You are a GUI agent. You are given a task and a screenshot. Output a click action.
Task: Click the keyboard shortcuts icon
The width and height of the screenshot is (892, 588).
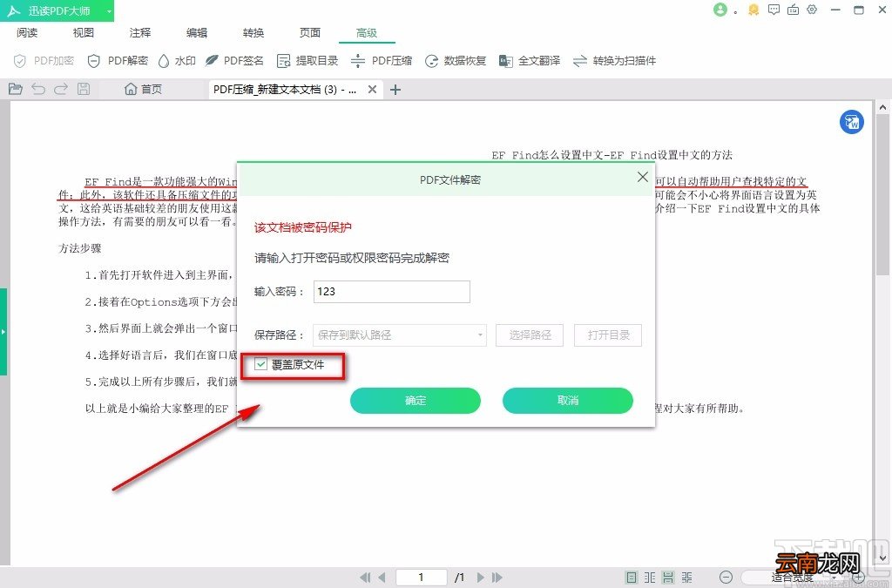coord(793,10)
